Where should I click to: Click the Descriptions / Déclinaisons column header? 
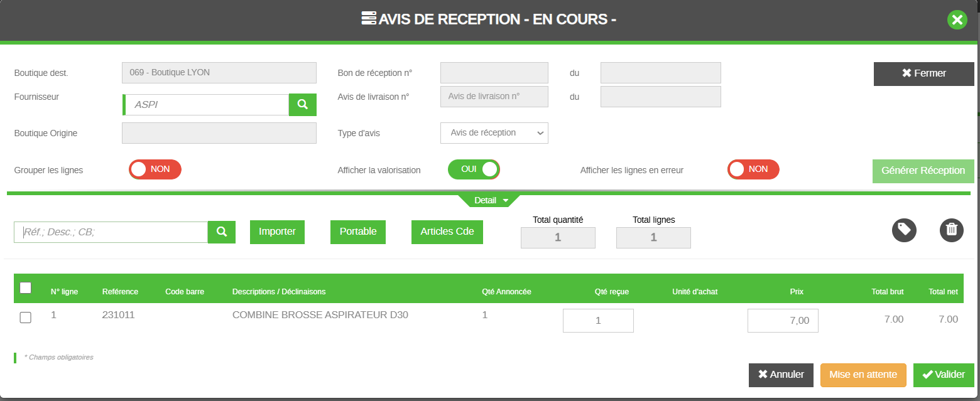tap(279, 292)
